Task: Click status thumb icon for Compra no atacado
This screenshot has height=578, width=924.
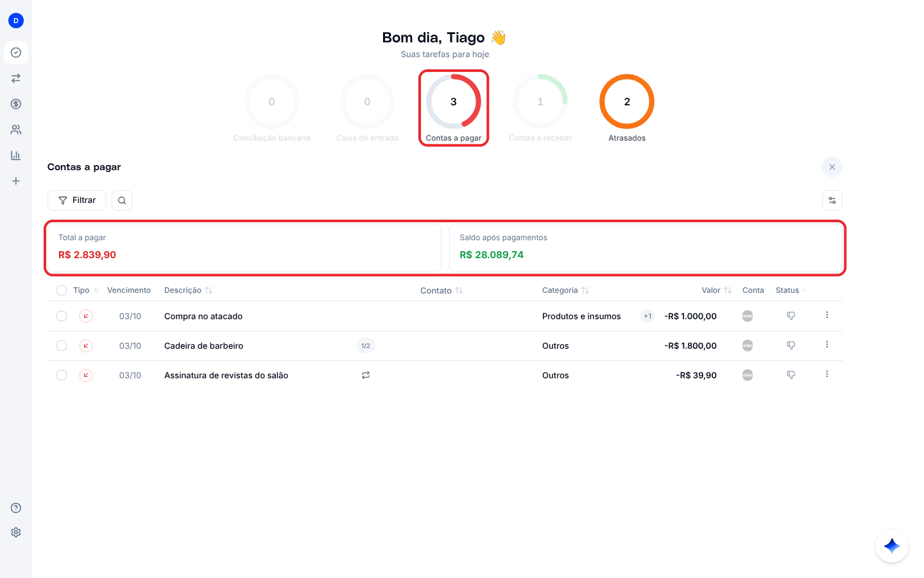Action: (791, 316)
